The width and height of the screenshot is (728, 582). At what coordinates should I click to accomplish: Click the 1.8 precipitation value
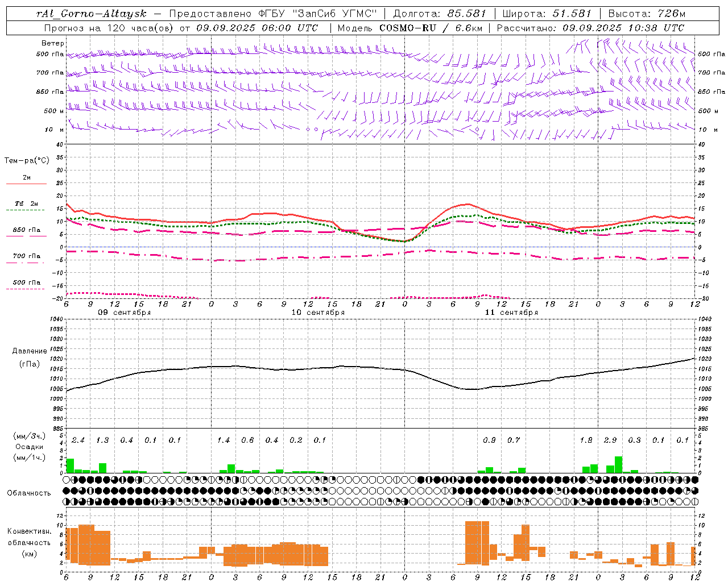pyautogui.click(x=586, y=440)
